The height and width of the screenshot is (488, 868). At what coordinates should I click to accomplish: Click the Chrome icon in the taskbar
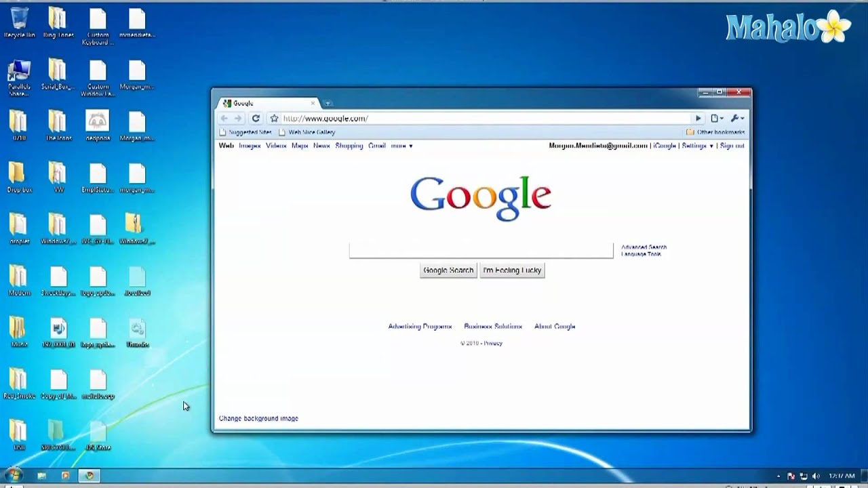click(x=89, y=475)
